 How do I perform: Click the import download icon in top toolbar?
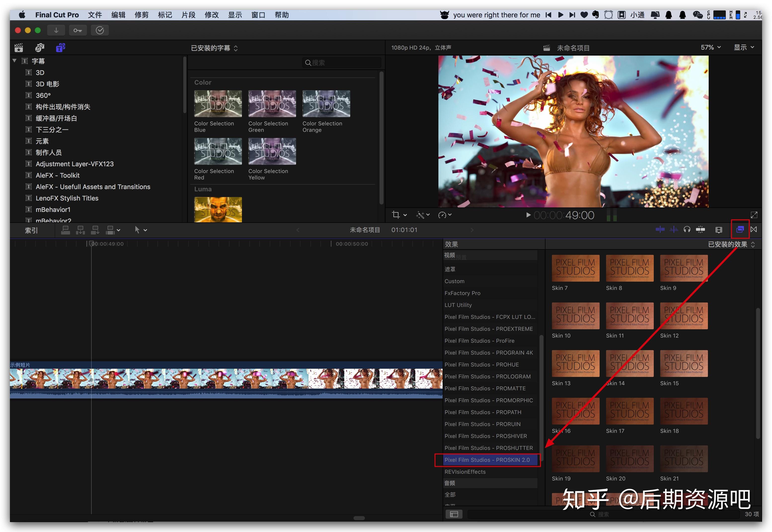click(x=56, y=30)
